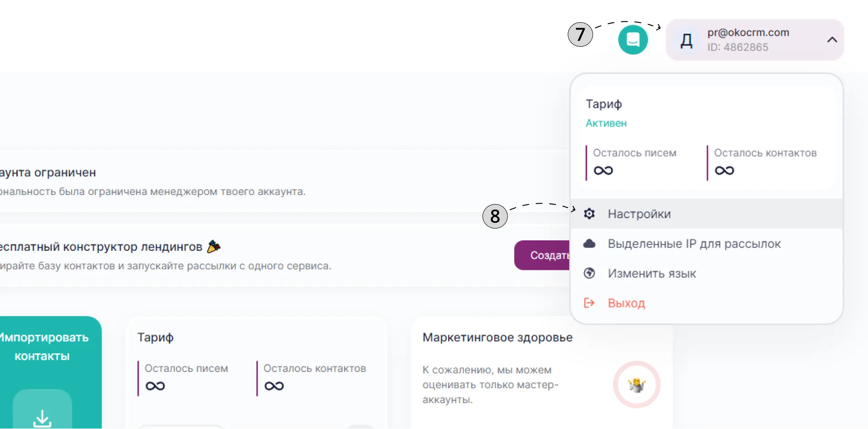Screen dimensions: 868x429
Task: Click the shrugging emoji health indicator
Action: (x=637, y=385)
